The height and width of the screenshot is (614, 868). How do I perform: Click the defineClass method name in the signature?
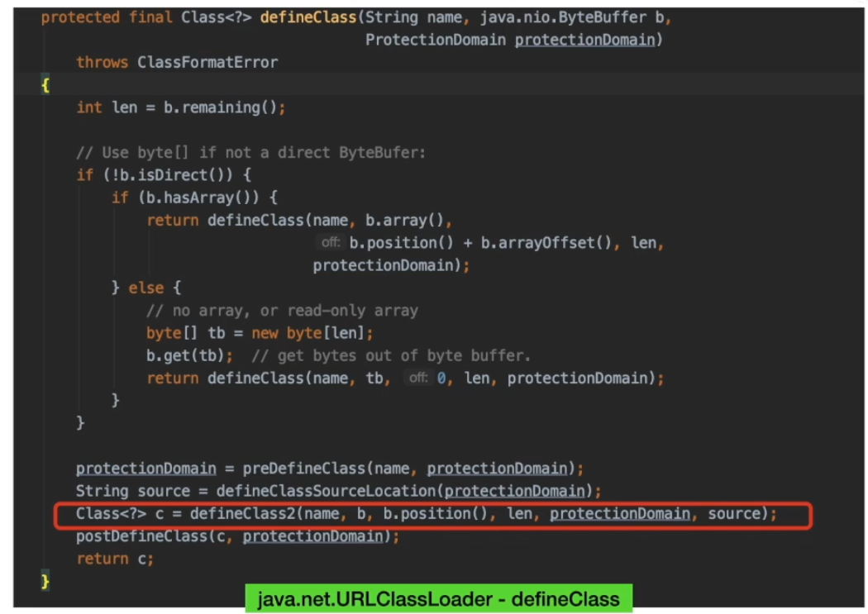click(x=308, y=17)
